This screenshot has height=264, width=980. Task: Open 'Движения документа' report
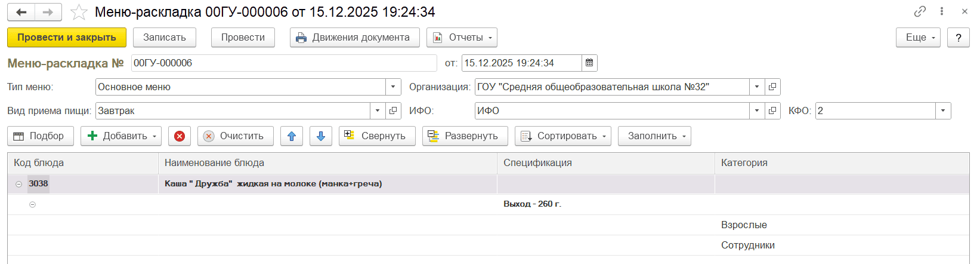point(354,37)
